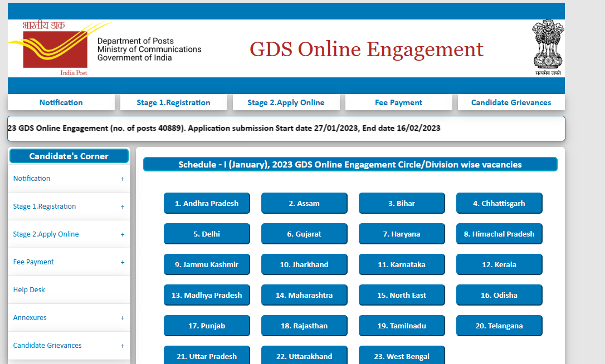Image resolution: width=605 pixels, height=364 pixels.
Task: Click the national emblem of India image
Action: [548, 47]
